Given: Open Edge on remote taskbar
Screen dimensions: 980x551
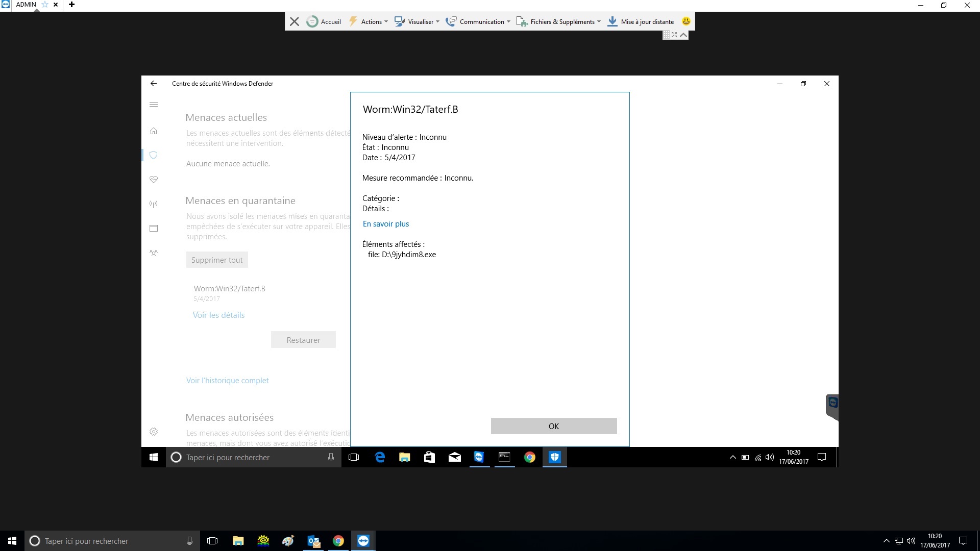Looking at the screenshot, I should [380, 457].
